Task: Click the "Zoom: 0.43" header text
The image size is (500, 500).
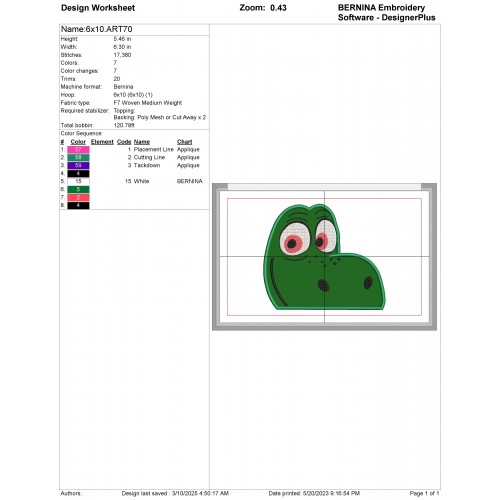Action: 263,8
